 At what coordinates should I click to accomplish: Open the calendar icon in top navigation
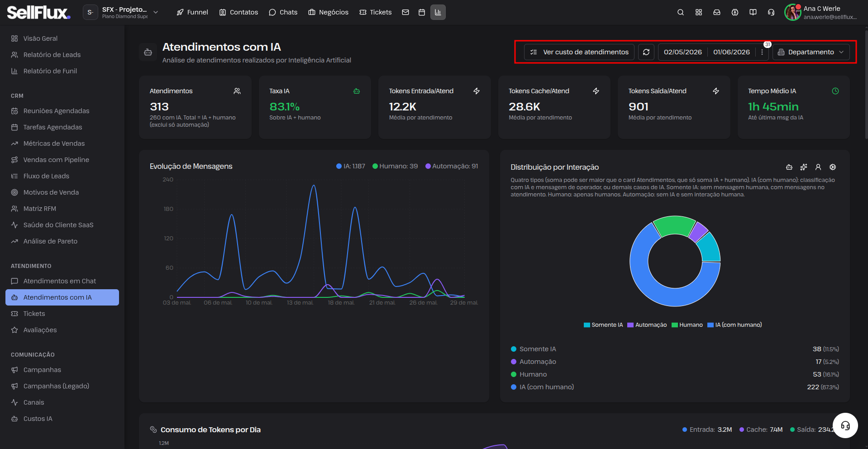(x=422, y=12)
